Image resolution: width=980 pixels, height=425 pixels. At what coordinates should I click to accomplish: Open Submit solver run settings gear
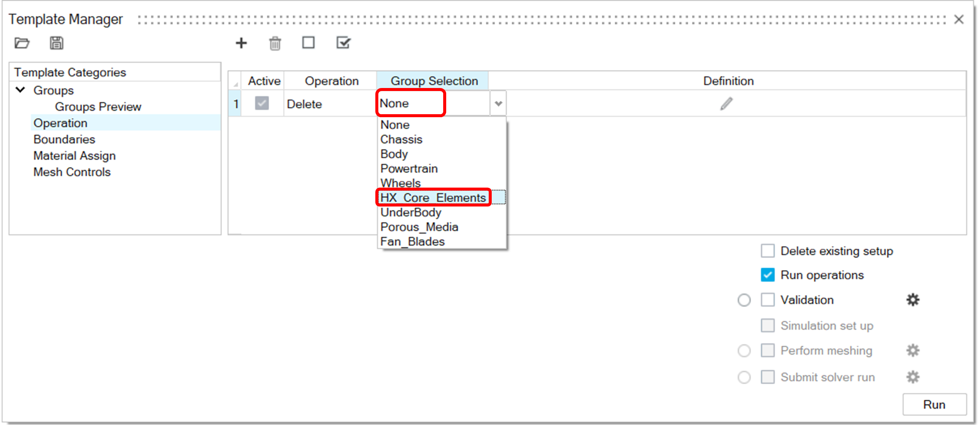tap(913, 377)
